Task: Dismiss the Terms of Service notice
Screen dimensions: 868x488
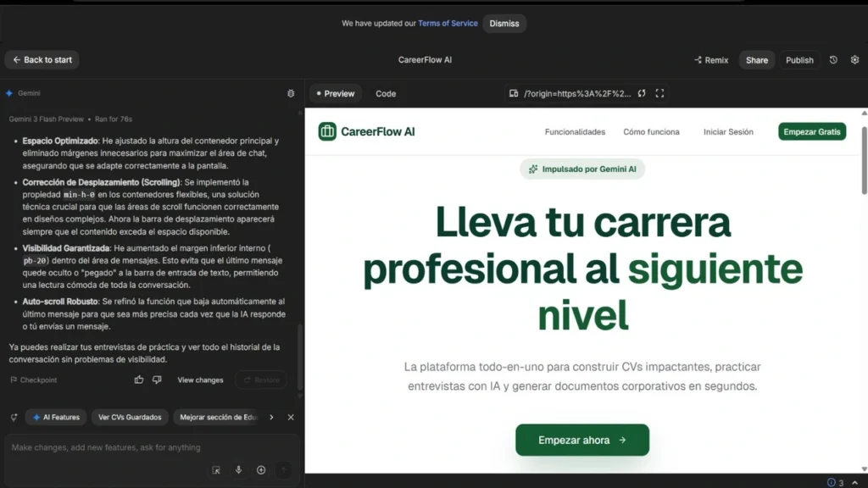Action: click(504, 23)
